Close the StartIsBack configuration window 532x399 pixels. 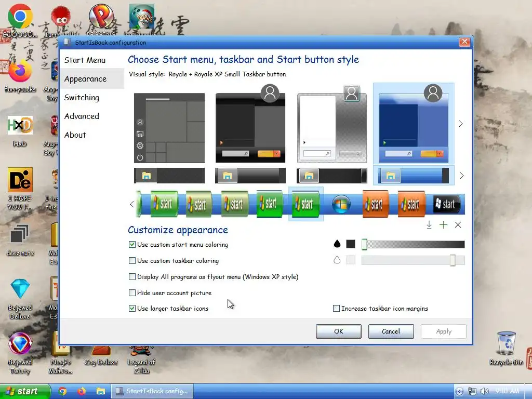pos(464,42)
